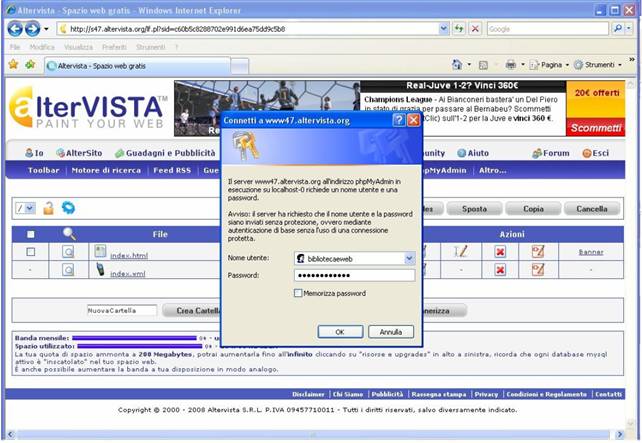Viewport: 642px width, 443px height.
Task: Enable the Memorizza password checkbox
Action: click(298, 293)
